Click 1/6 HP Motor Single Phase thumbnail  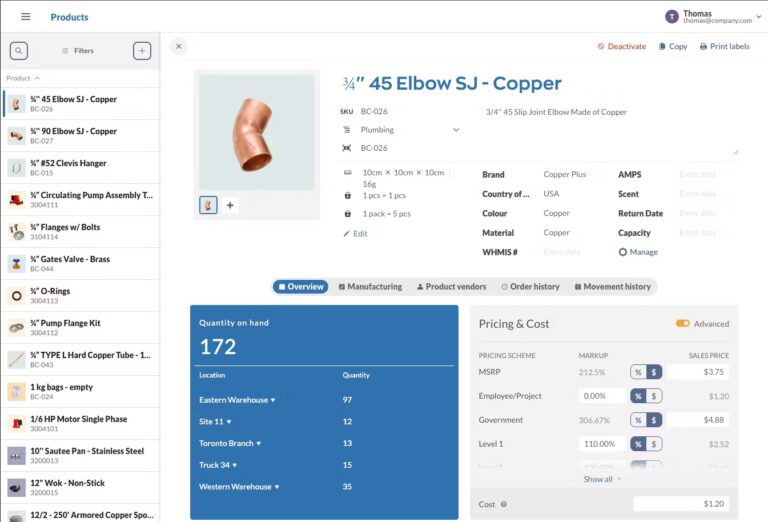pyautogui.click(x=17, y=424)
